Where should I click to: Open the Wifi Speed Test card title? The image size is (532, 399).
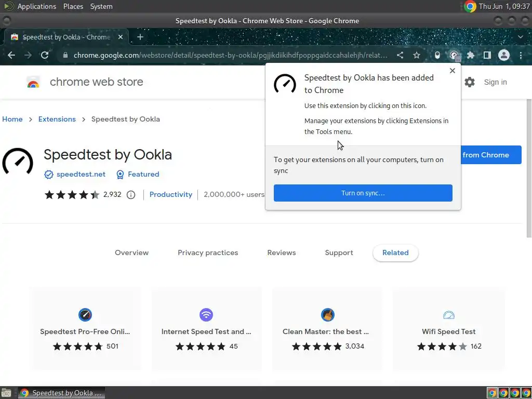click(x=449, y=332)
